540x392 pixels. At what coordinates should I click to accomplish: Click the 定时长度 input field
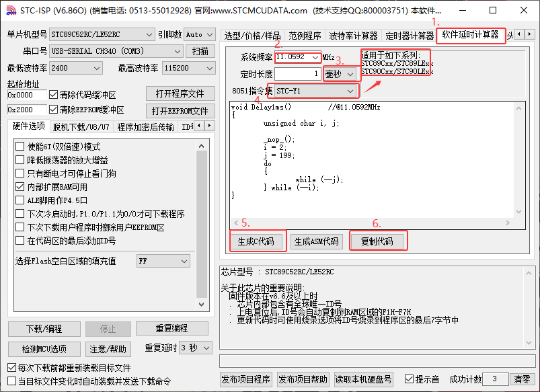(298, 74)
